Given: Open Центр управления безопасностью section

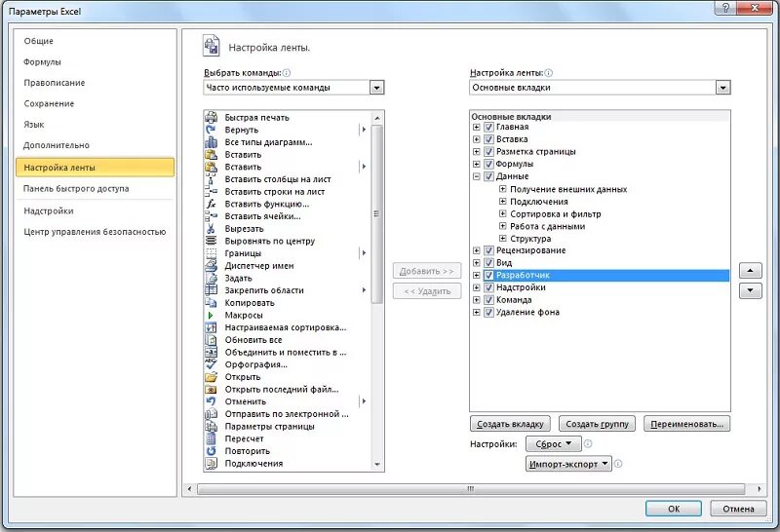Looking at the screenshot, I should (95, 232).
